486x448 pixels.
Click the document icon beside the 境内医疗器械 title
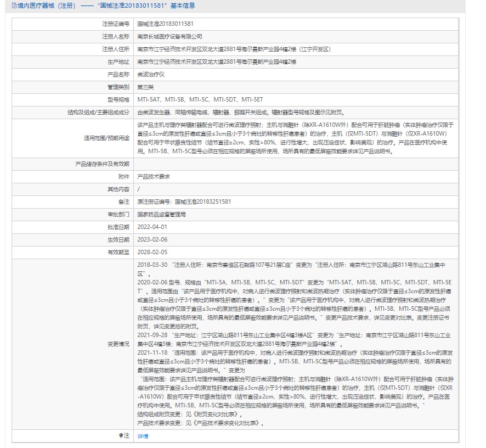point(14,5)
